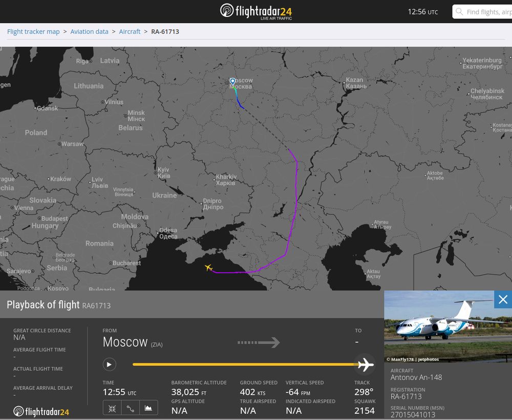
Task: Click the 298° track value
Action: click(x=364, y=392)
